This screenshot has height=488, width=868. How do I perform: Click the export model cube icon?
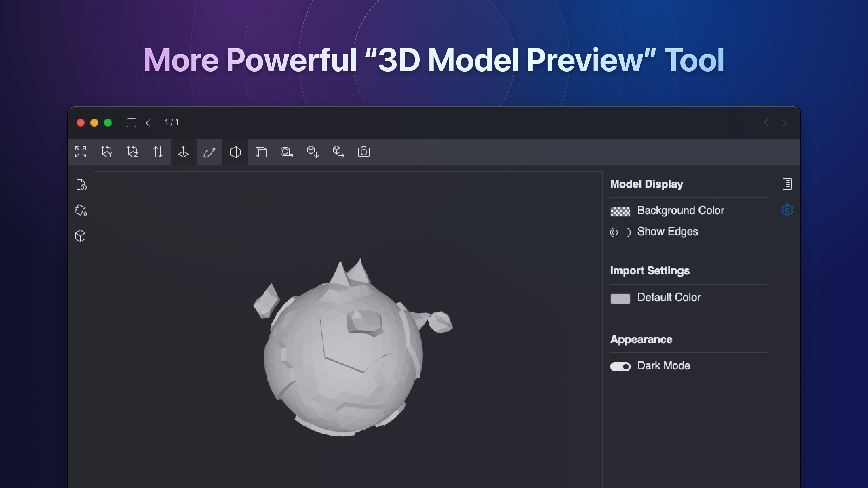[338, 152]
